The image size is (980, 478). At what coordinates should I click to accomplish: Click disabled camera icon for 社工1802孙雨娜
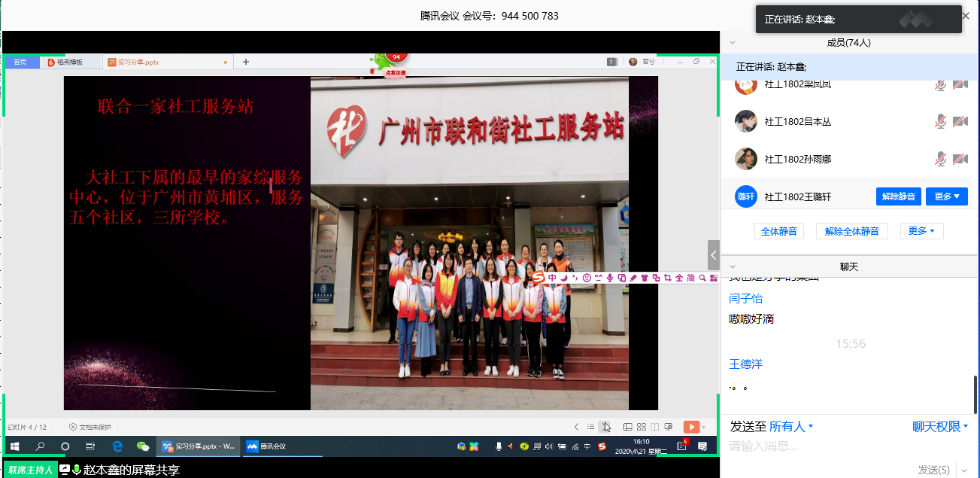click(960, 159)
